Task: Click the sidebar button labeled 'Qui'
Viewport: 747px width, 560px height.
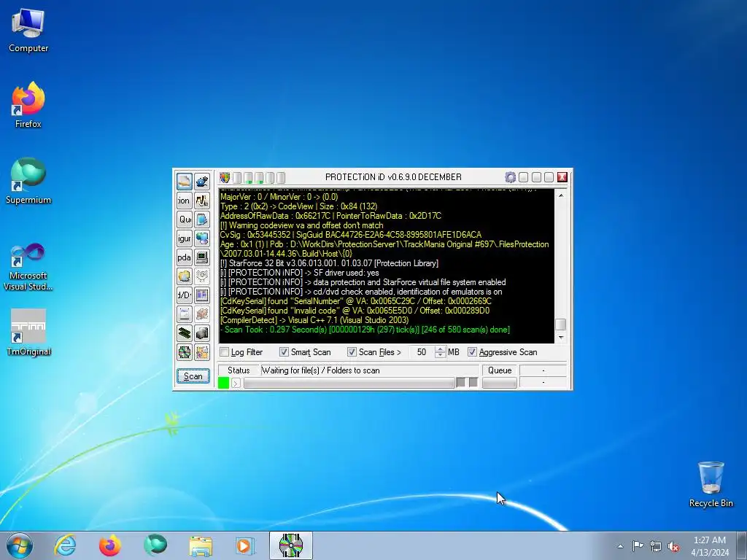Action: point(185,219)
